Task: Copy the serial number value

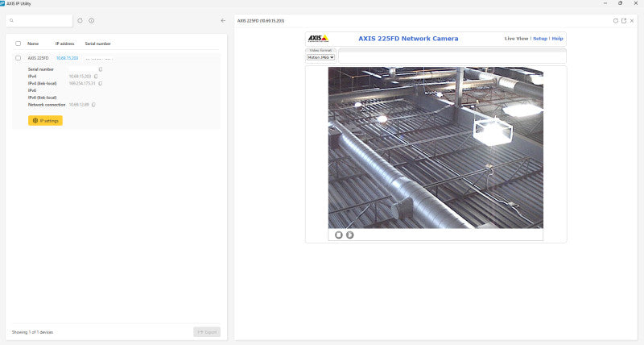Action: (101, 69)
